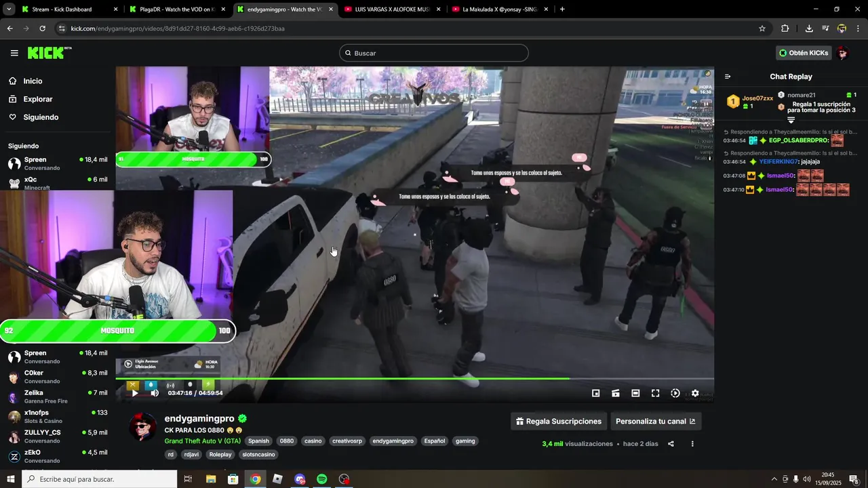
Task: Open C0ker channel in sidebar
Action: (x=58, y=376)
